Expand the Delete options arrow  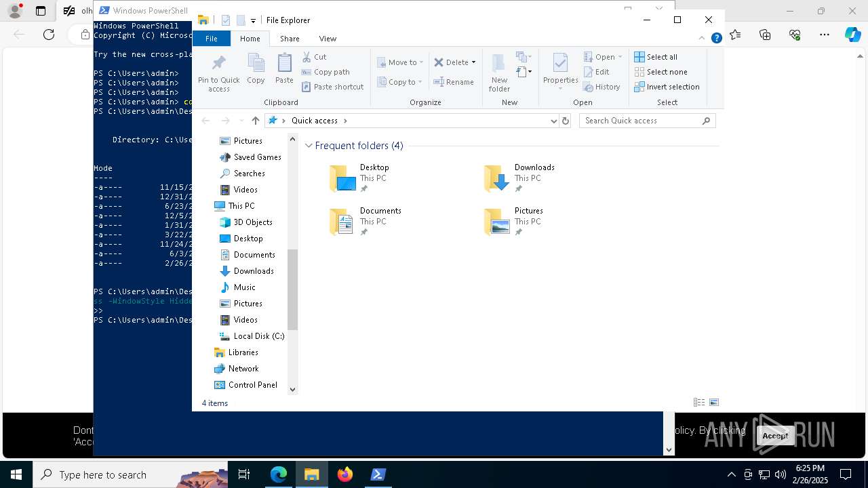pos(473,62)
